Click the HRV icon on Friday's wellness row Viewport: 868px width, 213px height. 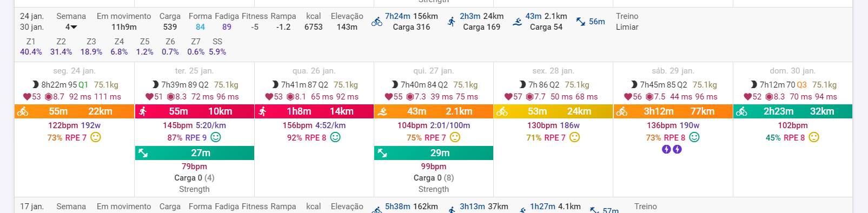(x=529, y=97)
